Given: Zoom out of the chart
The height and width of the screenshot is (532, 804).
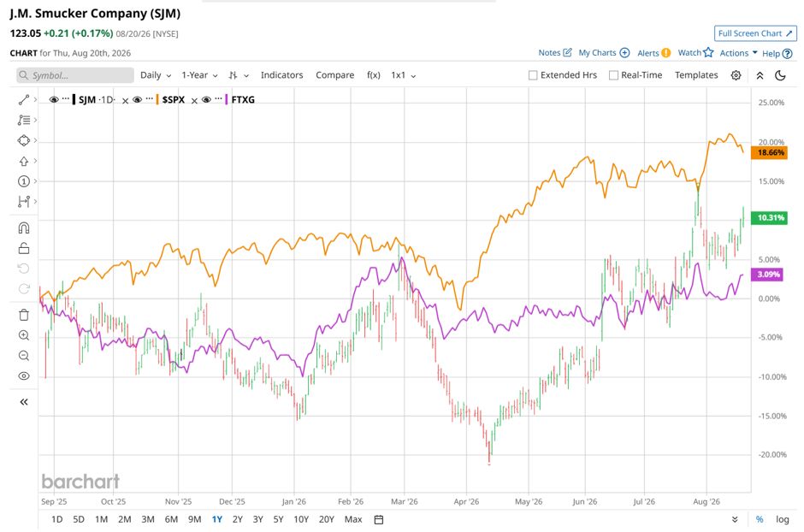Looking at the screenshot, I should [24, 356].
